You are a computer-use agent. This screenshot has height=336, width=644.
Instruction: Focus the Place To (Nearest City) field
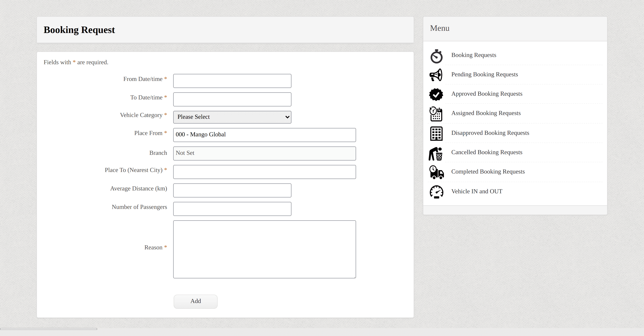click(264, 172)
